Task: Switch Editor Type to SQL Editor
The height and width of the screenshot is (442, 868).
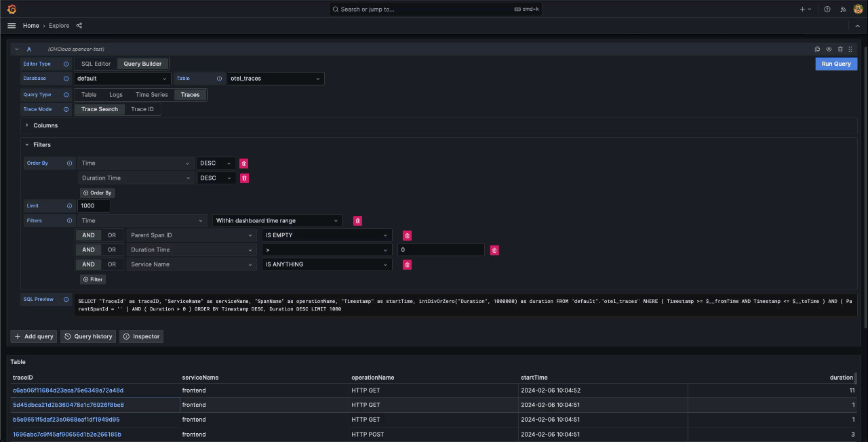Action: click(x=96, y=64)
